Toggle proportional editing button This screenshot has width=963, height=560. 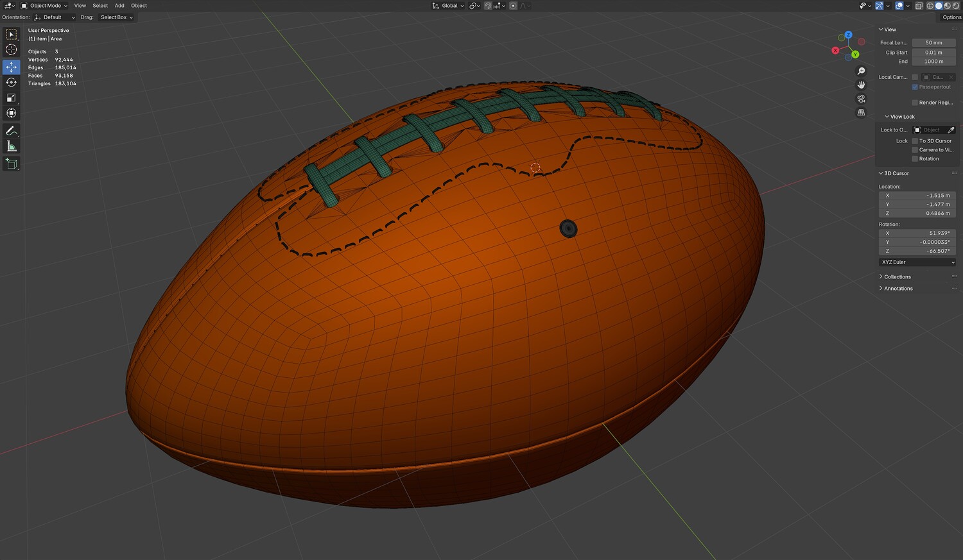tap(513, 6)
